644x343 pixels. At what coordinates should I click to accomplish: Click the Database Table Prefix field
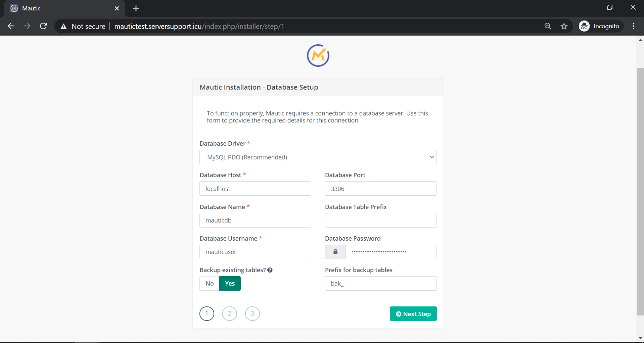click(x=381, y=220)
